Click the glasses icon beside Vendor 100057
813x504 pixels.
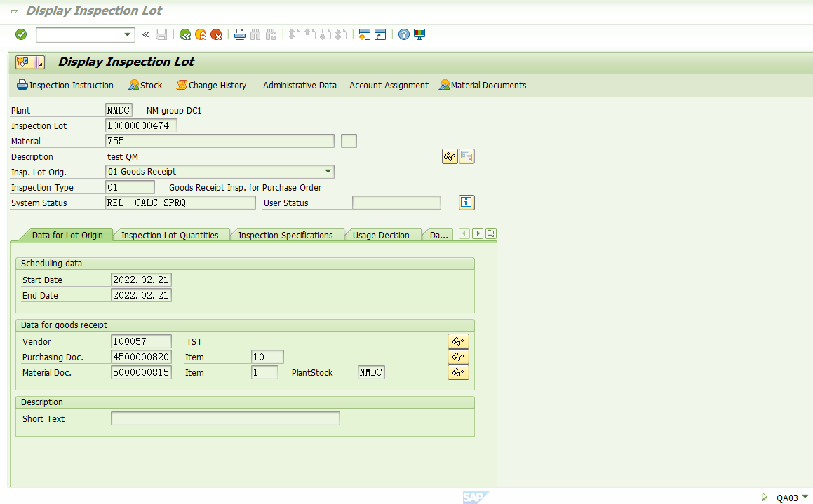tap(458, 341)
